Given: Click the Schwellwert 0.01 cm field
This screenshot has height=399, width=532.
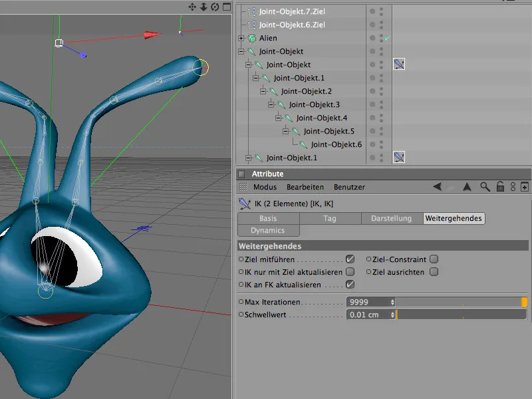Looking at the screenshot, I should pos(368,315).
